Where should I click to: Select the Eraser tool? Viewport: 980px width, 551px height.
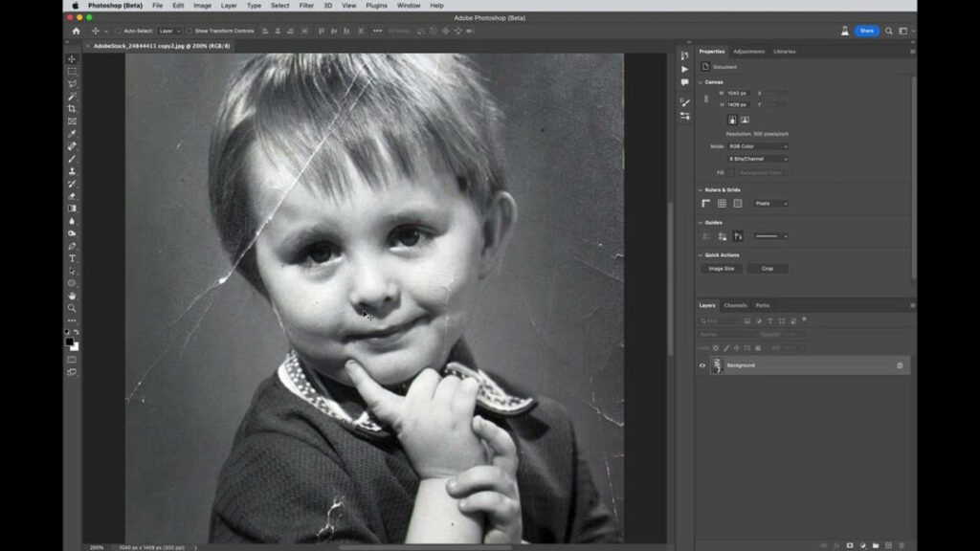pos(72,196)
